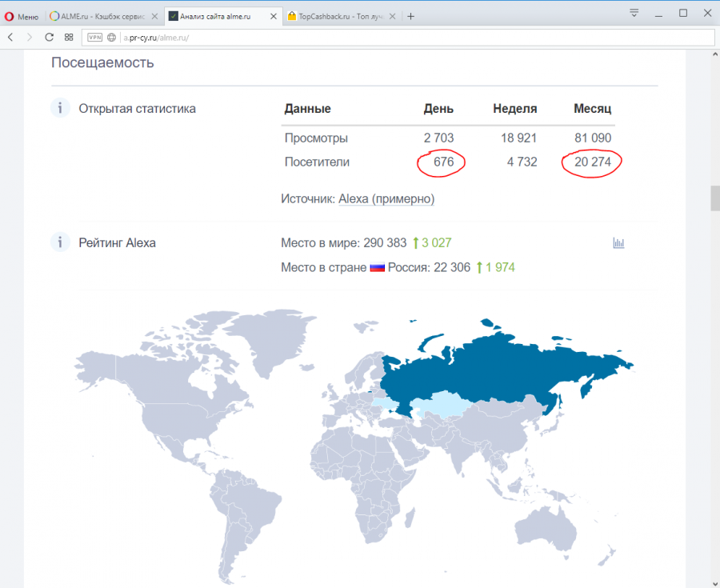Screen dimensions: 720x588
Task: Go back to previous page
Action: pos(10,38)
